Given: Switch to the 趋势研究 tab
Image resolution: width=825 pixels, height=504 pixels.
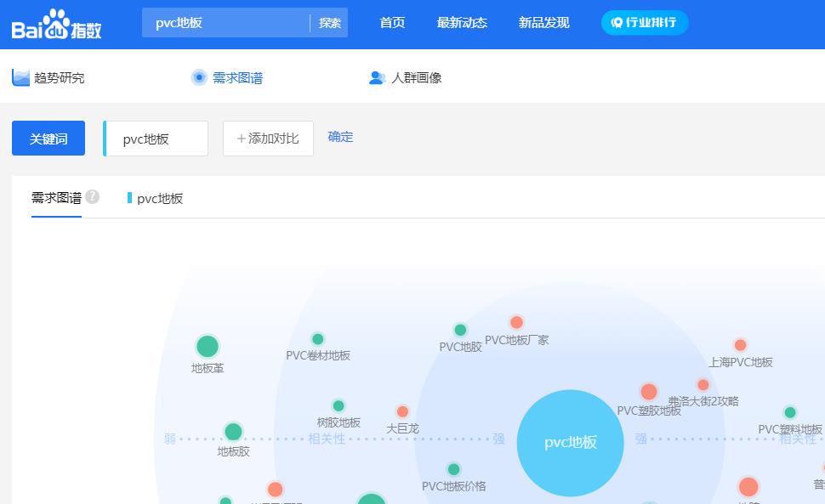Looking at the screenshot, I should coord(55,77).
